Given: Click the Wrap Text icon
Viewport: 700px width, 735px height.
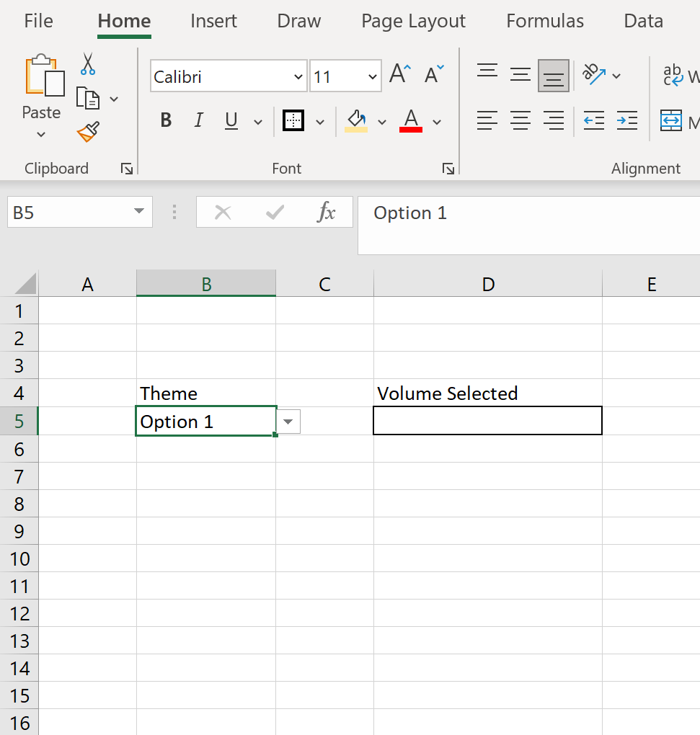Looking at the screenshot, I should [673, 75].
